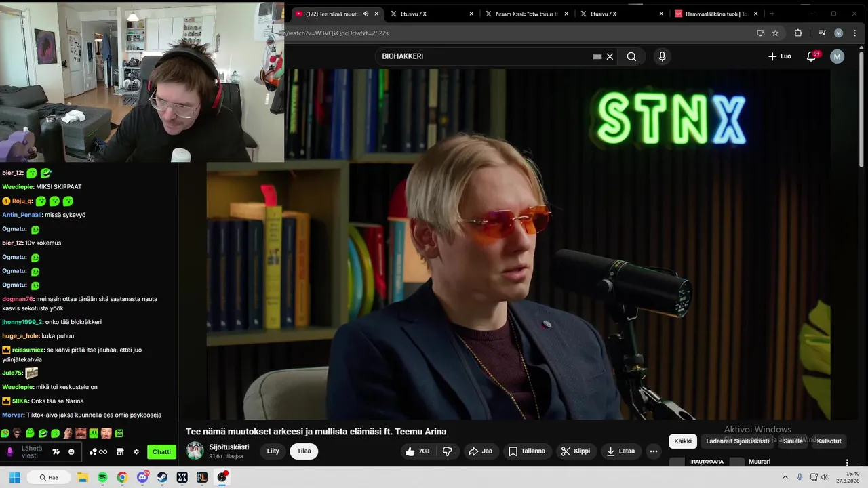The image size is (868, 488).
Task: Click the Chatti send button
Action: pyautogui.click(x=161, y=452)
